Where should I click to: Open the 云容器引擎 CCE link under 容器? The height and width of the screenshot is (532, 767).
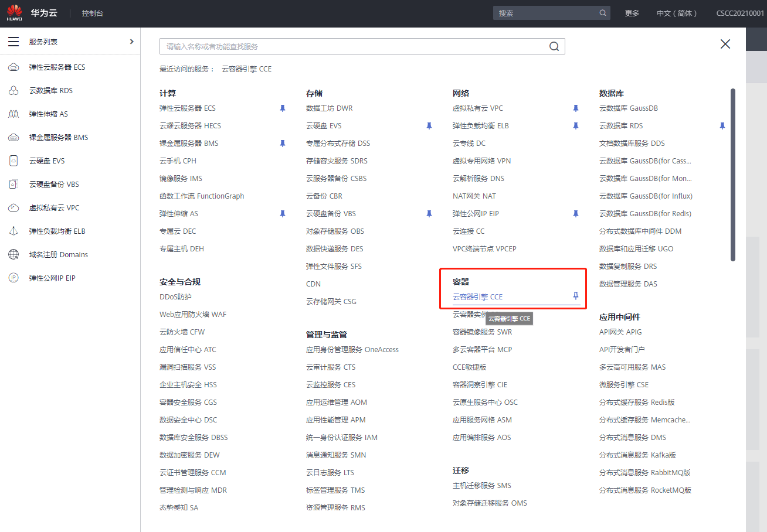(478, 297)
